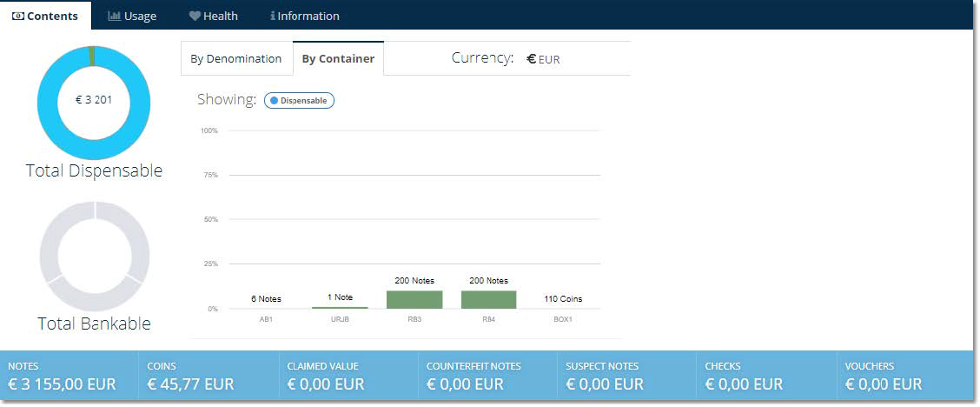Select the By Denomination view
This screenshot has width=980, height=407.
[236, 59]
